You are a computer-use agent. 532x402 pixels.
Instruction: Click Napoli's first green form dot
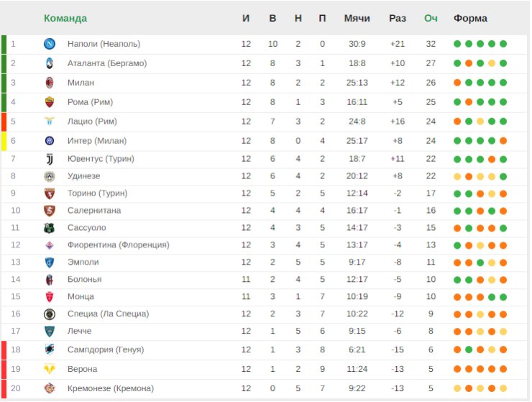[x=457, y=44]
